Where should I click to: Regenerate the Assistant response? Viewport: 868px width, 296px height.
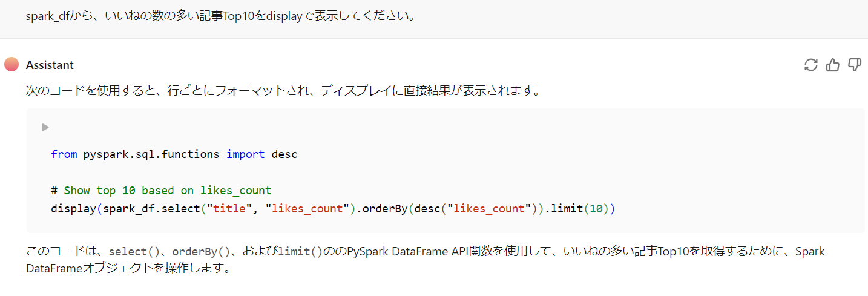(810, 65)
